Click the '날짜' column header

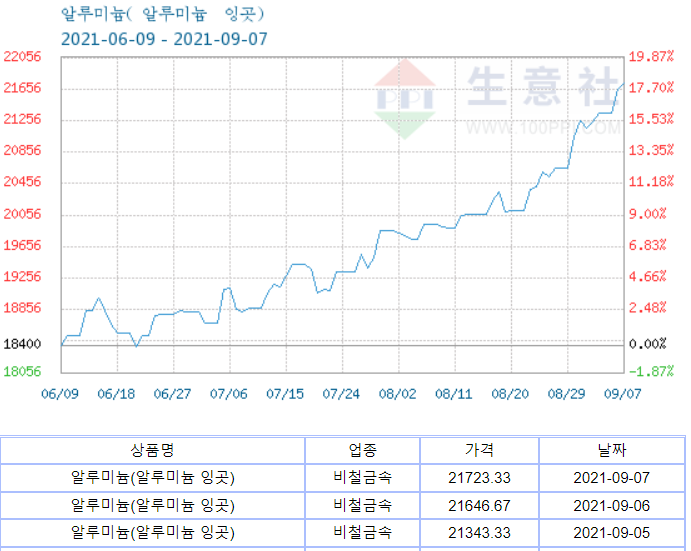tap(612, 450)
